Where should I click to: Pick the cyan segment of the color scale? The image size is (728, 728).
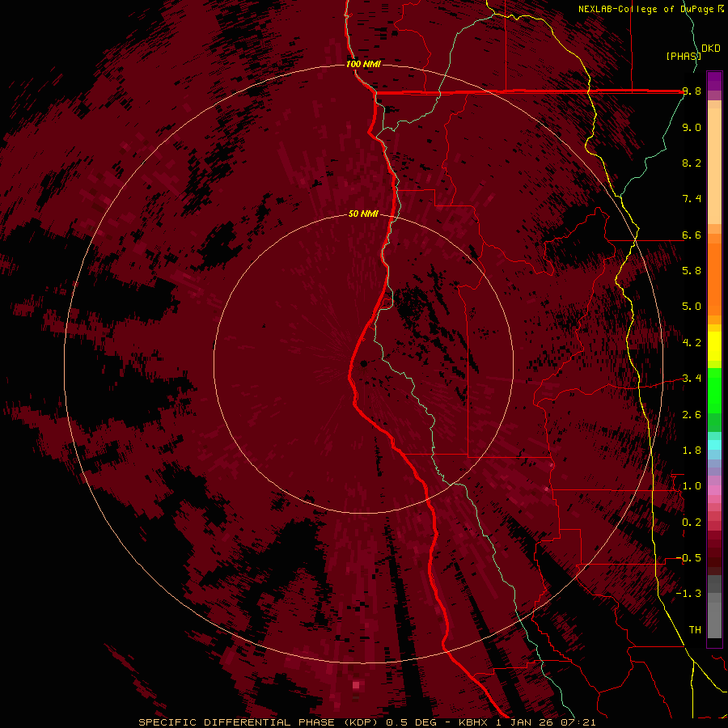point(714,444)
